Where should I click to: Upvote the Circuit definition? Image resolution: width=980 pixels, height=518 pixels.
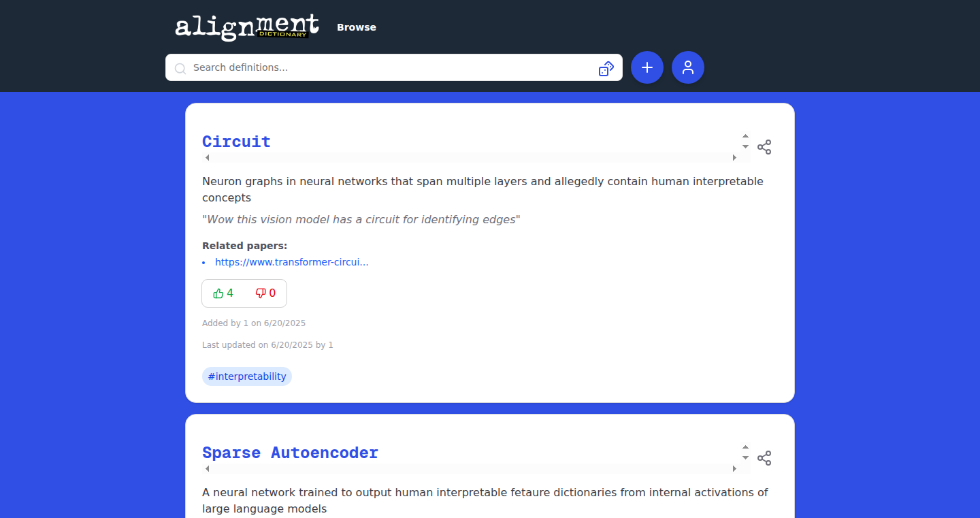click(x=223, y=293)
